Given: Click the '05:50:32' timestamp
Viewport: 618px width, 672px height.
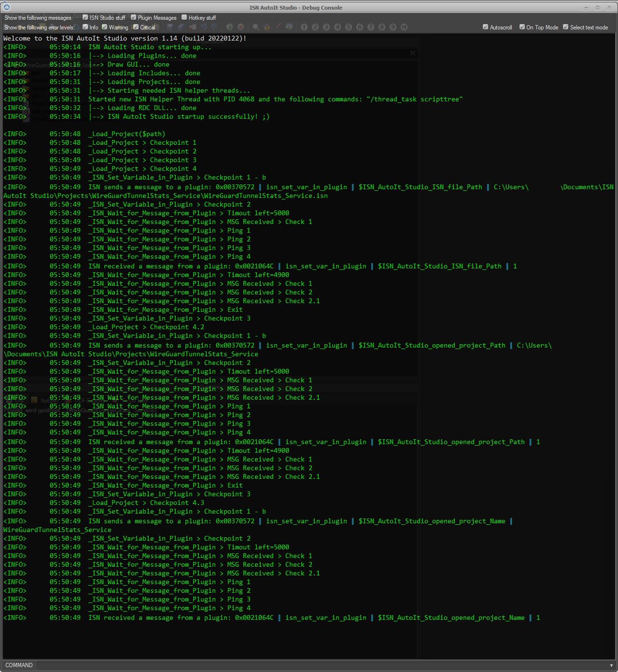Looking at the screenshot, I should point(65,108).
